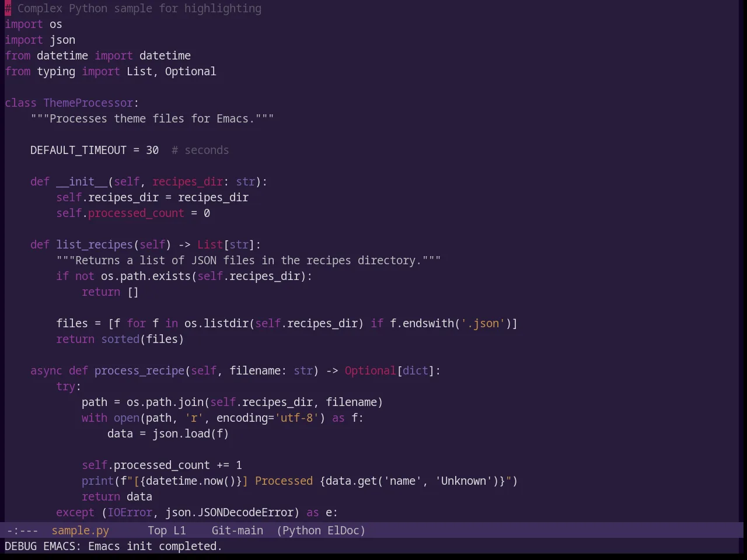Click the "import os" line
Screen dimensions: 747x560
[x=33, y=24]
